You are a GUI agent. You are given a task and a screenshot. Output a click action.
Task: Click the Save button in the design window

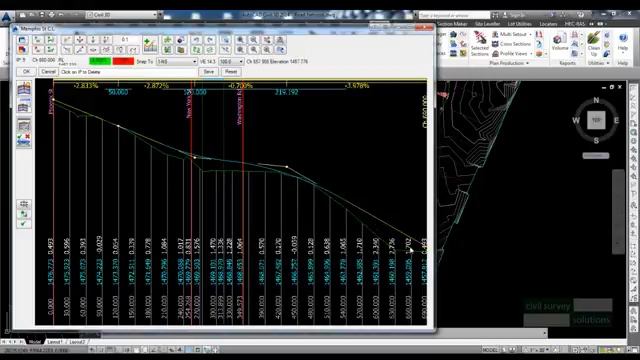coord(209,72)
